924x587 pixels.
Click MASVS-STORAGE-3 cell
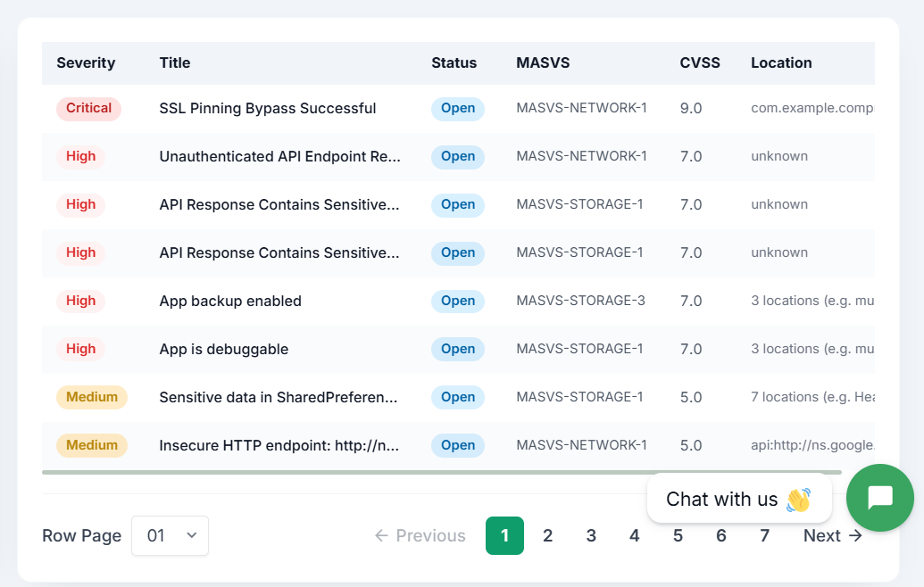point(581,301)
